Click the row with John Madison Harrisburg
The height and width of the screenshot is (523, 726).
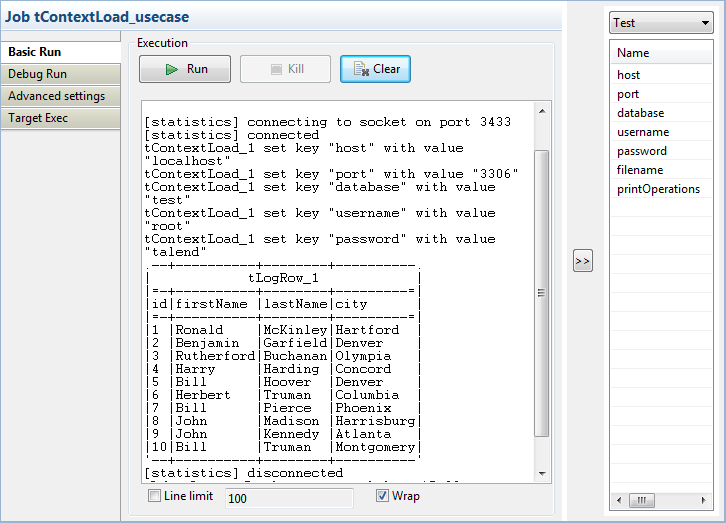coord(283,421)
